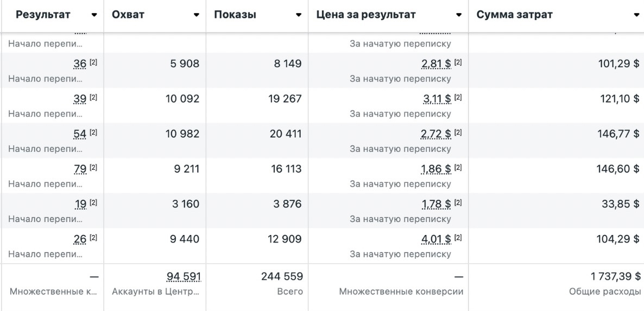
Task: Click result value 79 link
Action: pyautogui.click(x=80, y=169)
